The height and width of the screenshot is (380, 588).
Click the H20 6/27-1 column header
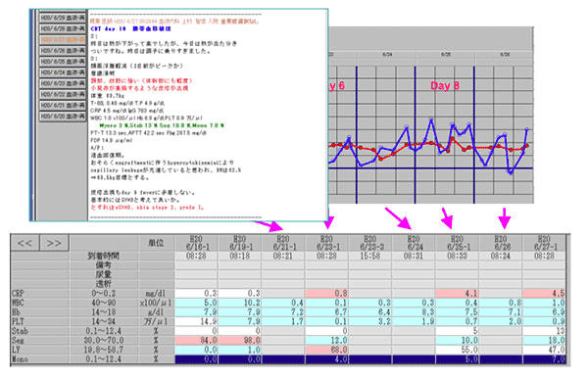pos(544,243)
